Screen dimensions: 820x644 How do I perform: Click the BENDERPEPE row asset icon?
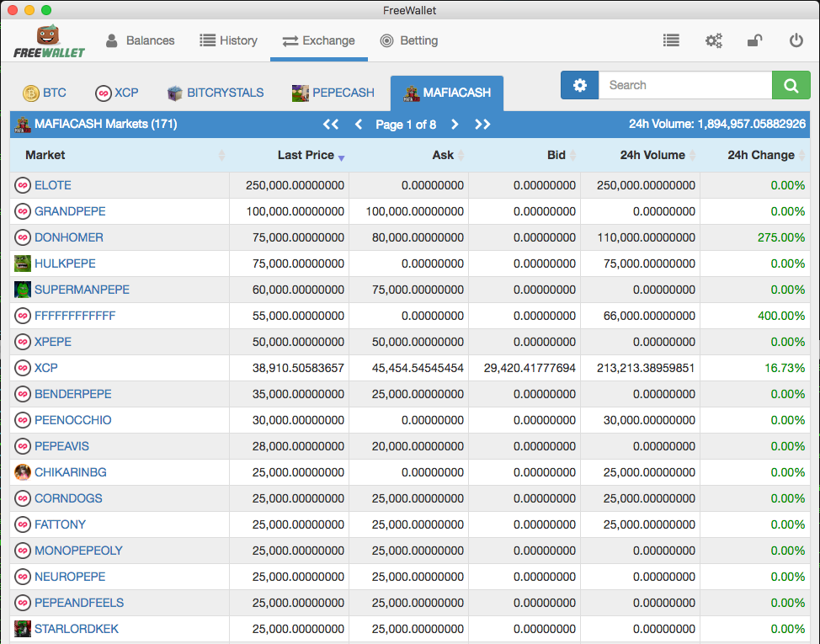[x=23, y=394]
